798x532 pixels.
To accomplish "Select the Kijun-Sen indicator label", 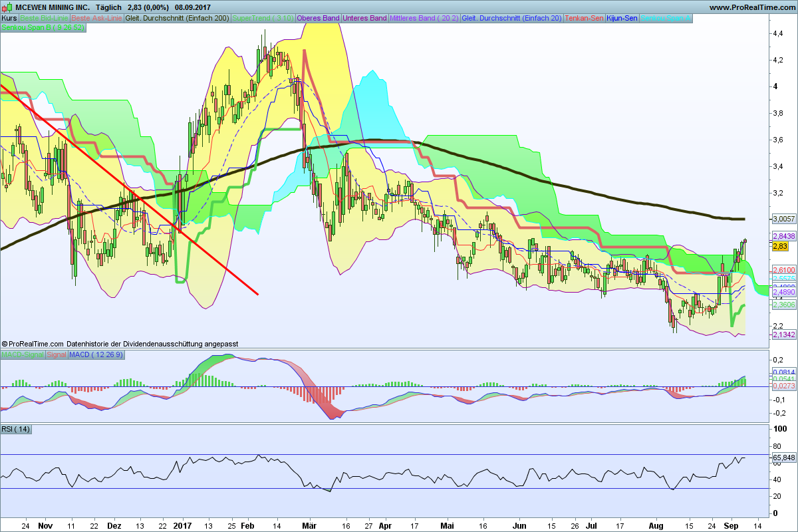I will coord(621,18).
